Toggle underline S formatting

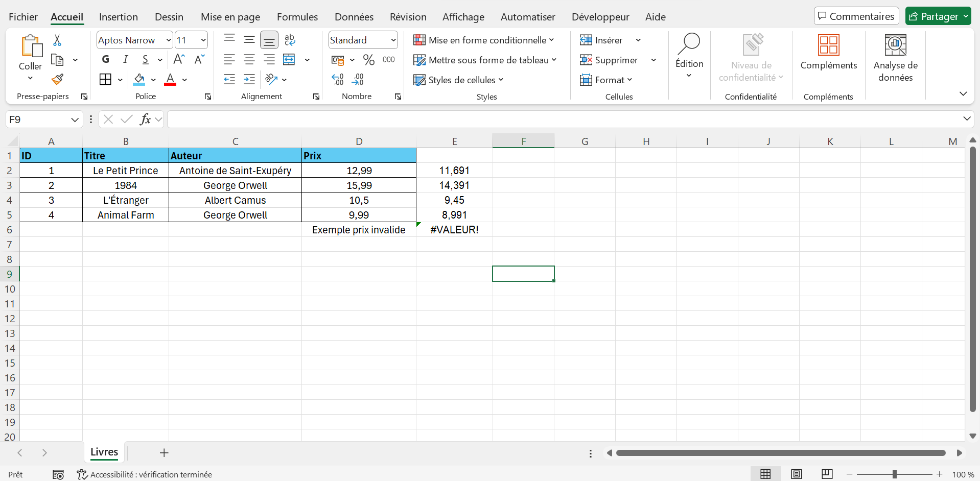[146, 59]
